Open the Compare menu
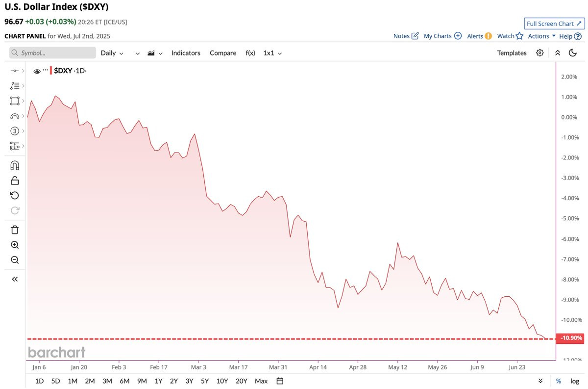Screen dimensions: 588x389 coord(223,53)
